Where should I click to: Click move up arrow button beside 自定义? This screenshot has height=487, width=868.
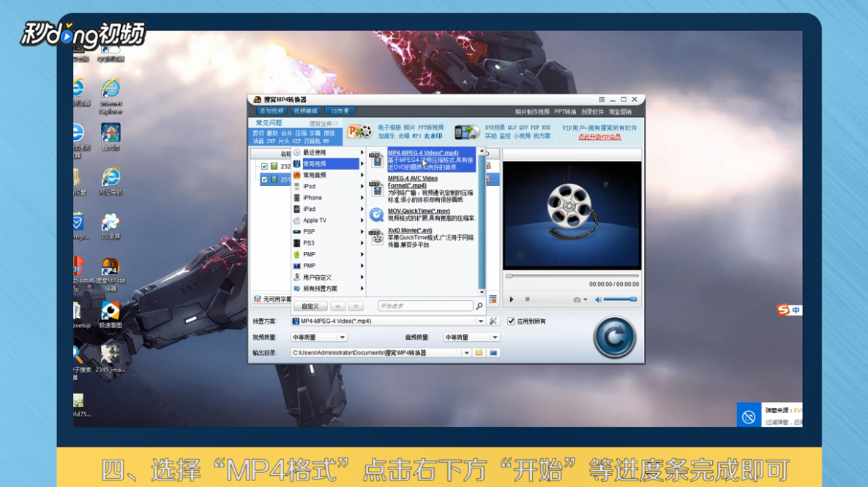337,306
